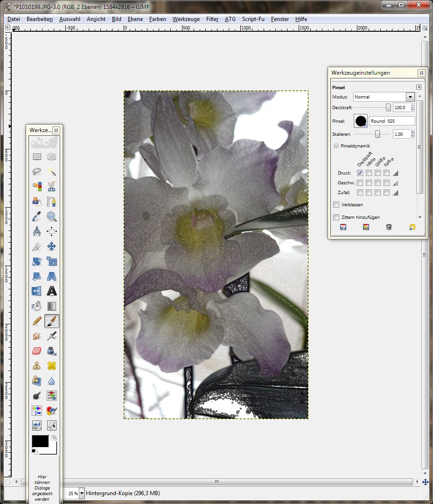Screen dimensions: 433x504
Task: Select the Eraser tool
Action: coord(37,351)
